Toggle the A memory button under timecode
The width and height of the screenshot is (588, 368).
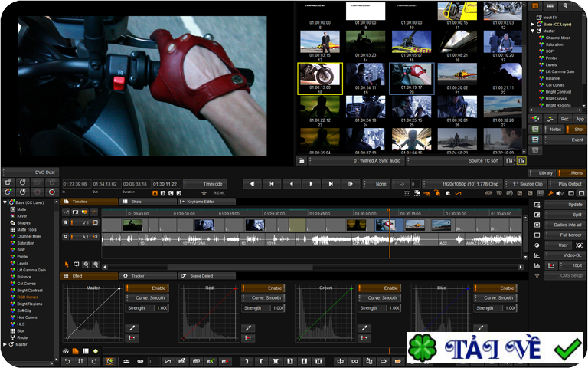[x=155, y=193]
